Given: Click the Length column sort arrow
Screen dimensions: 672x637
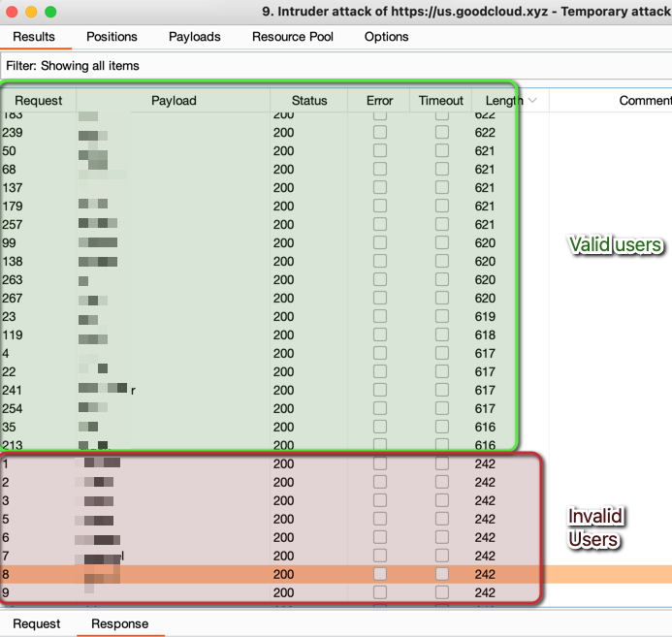Looking at the screenshot, I should (x=532, y=100).
